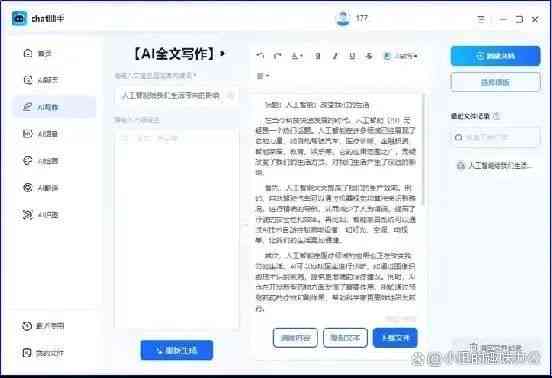The image size is (552, 378).
Task: Expand the 【AI全文写作】 mode arrow
Action: 222,54
